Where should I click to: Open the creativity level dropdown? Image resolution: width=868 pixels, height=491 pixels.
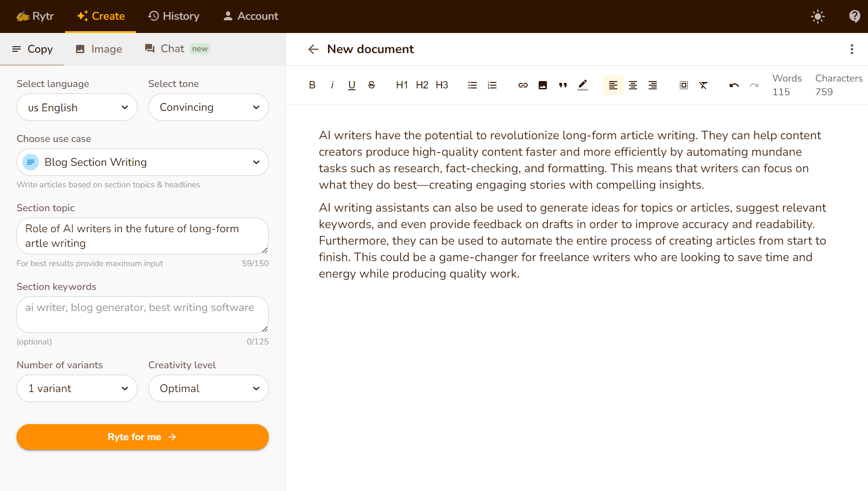click(x=208, y=388)
